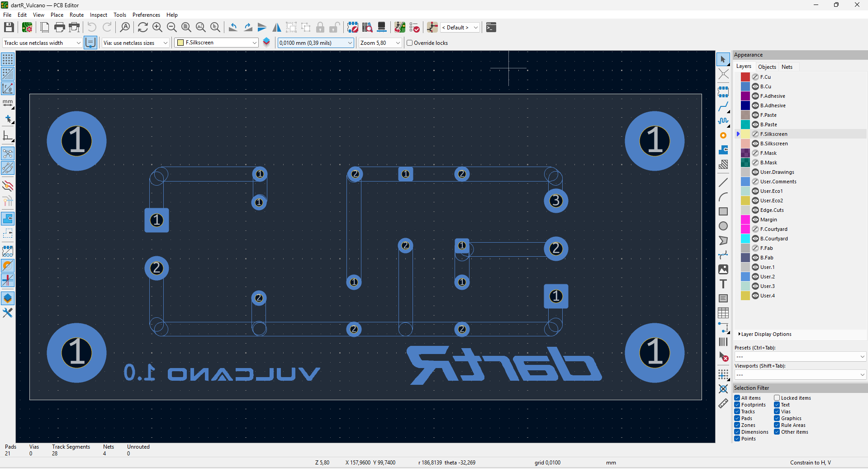Click the F.Cu red color swatch
This screenshot has height=469, width=868.
tap(745, 77)
